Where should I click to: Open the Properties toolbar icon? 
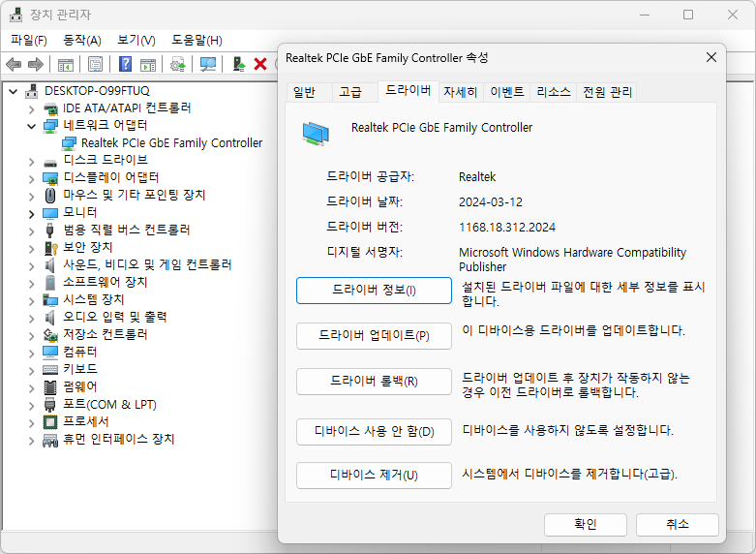(95, 64)
